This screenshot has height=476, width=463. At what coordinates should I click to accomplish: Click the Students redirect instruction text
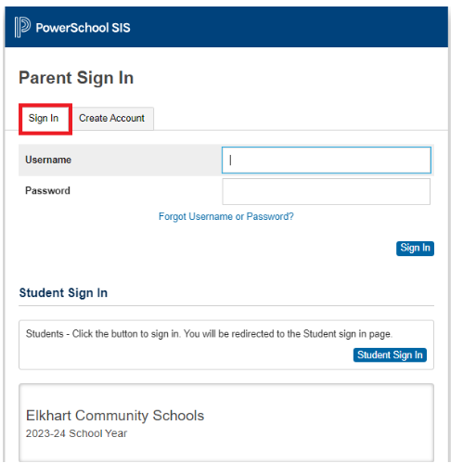click(x=209, y=334)
